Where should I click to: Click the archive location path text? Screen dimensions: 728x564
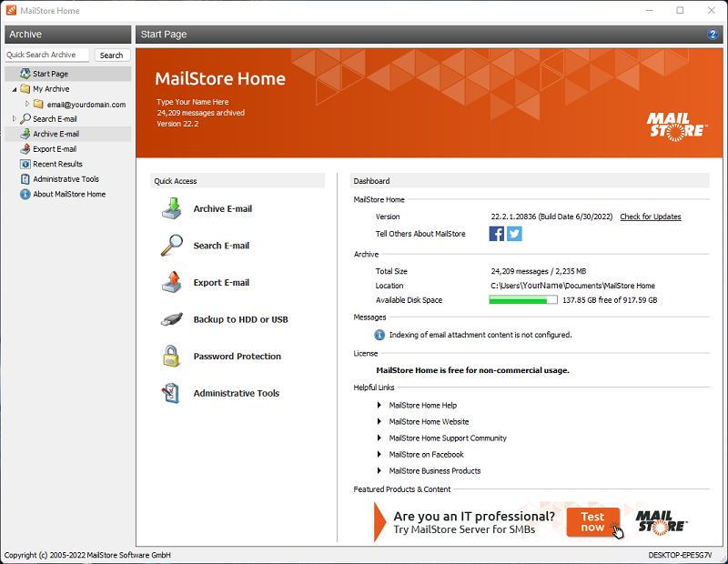[x=573, y=286]
